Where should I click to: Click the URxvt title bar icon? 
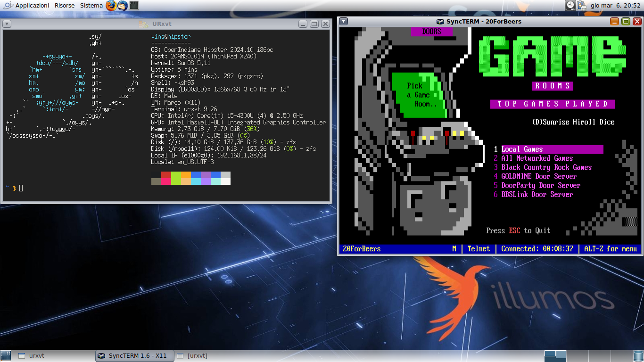[144, 24]
